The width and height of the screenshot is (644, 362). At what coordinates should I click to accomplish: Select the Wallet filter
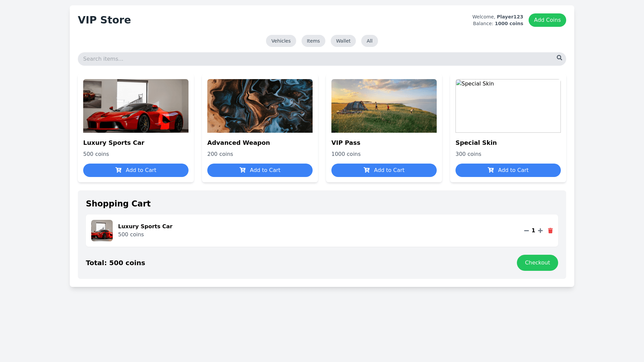click(x=343, y=41)
